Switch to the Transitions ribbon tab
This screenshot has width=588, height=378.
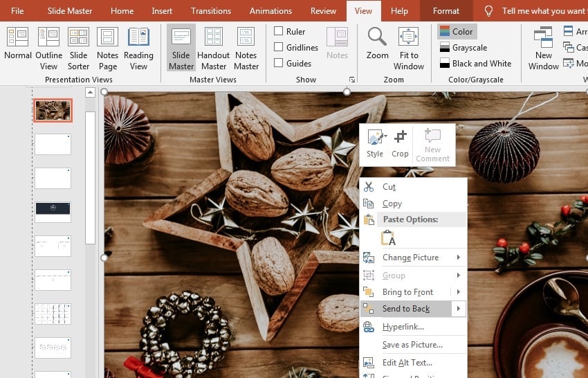tap(211, 11)
